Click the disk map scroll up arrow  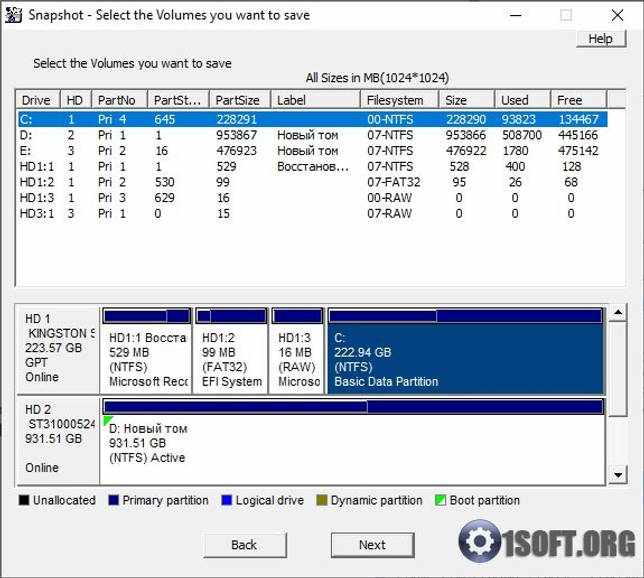coord(617,313)
